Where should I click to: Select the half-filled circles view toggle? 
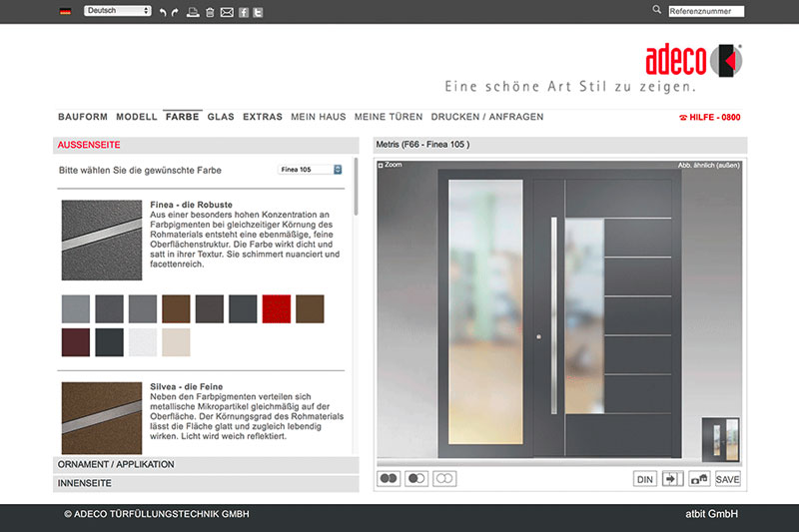click(x=416, y=479)
